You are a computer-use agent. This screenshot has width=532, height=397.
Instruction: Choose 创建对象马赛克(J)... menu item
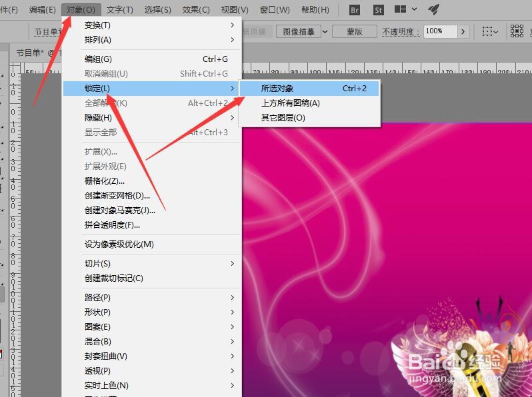click(x=151, y=210)
